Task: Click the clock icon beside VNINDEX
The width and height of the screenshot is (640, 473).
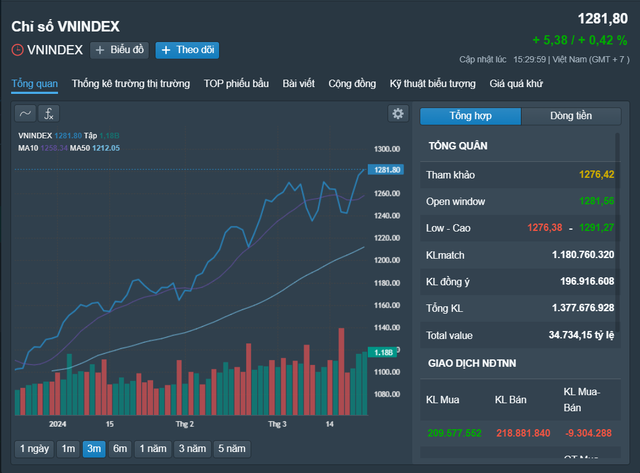Action: [18, 50]
